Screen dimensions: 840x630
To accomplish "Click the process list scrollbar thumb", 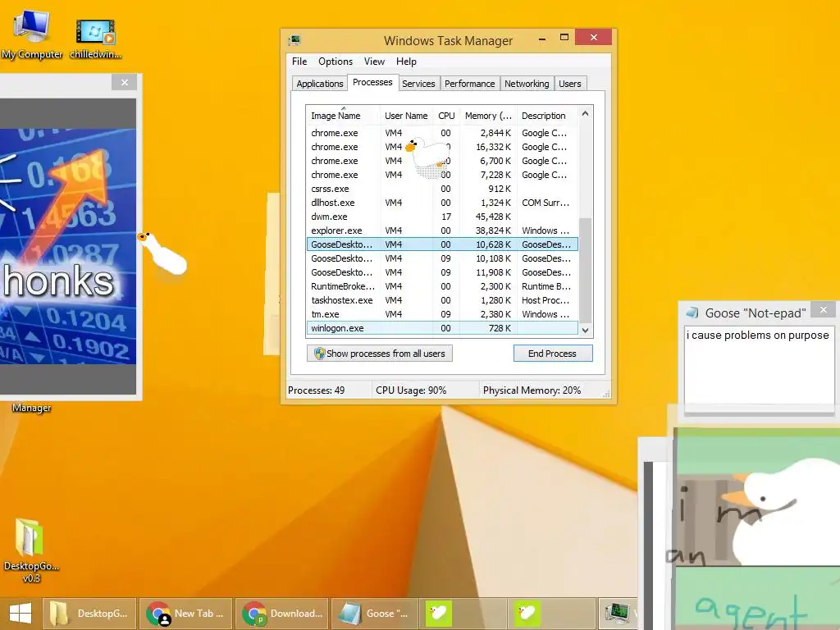I will click(x=585, y=271).
